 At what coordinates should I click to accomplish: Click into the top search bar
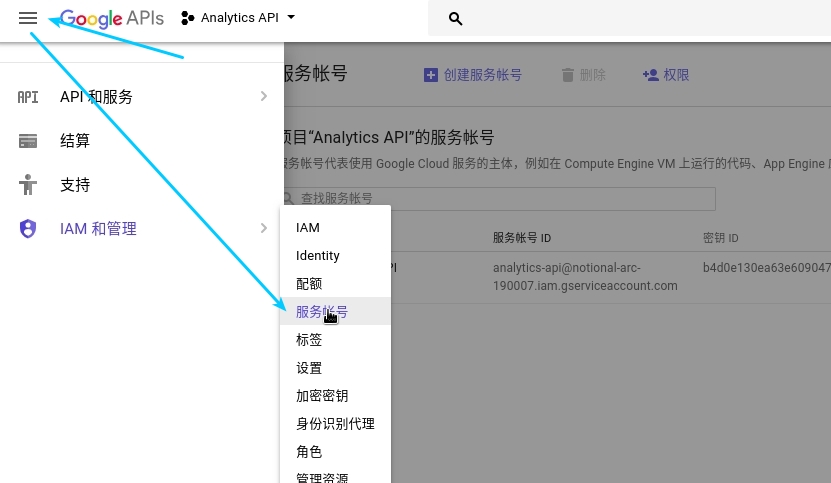(x=630, y=19)
